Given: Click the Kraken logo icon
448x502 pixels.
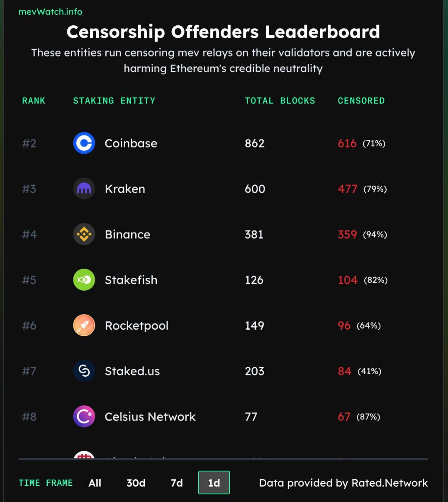Looking at the screenshot, I should 84,189.
